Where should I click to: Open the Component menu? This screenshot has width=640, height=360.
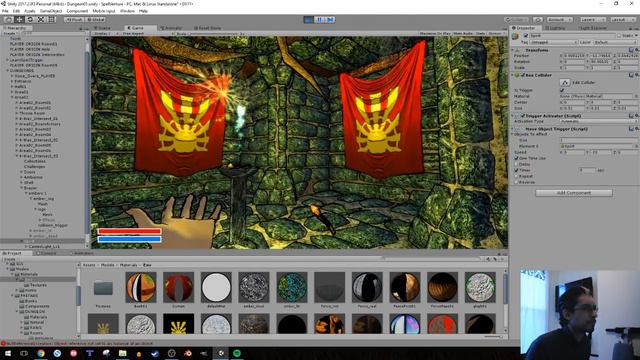pos(77,11)
